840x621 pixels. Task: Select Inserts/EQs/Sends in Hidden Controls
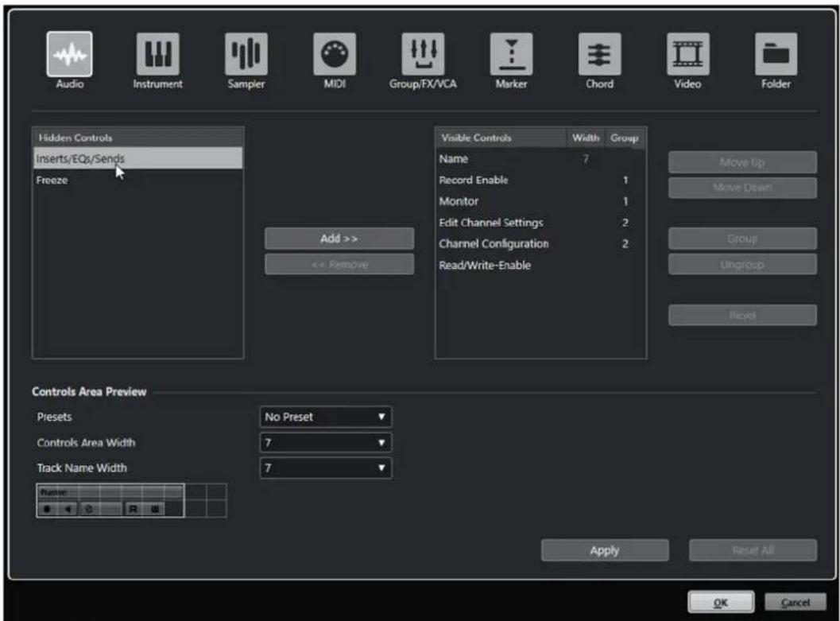pyautogui.click(x=138, y=158)
